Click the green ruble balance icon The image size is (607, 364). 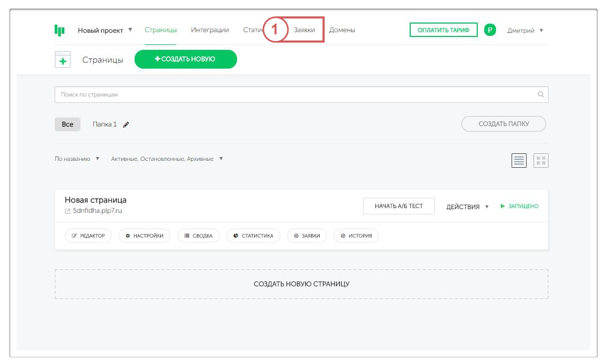[490, 30]
